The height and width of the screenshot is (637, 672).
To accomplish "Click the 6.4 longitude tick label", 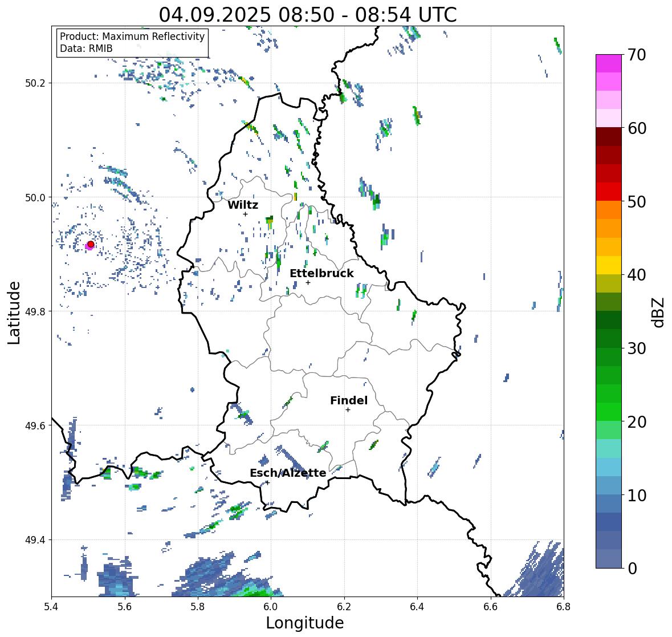I will pyautogui.click(x=417, y=607).
